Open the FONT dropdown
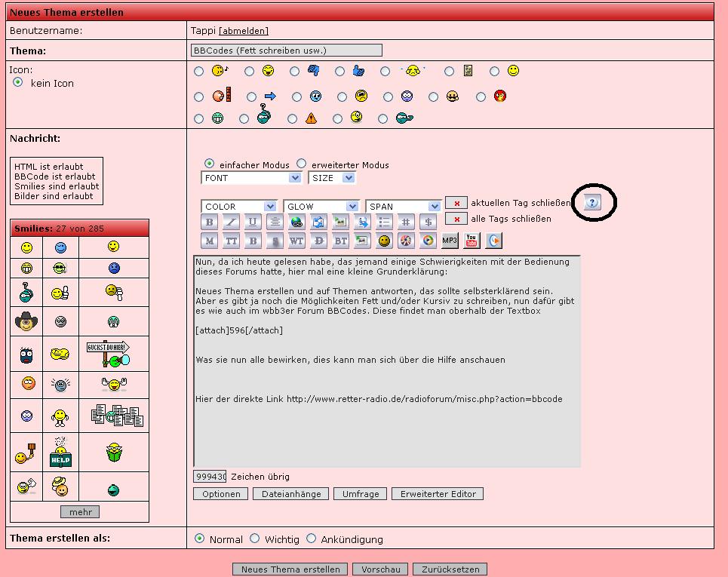728x577 pixels. click(x=252, y=178)
